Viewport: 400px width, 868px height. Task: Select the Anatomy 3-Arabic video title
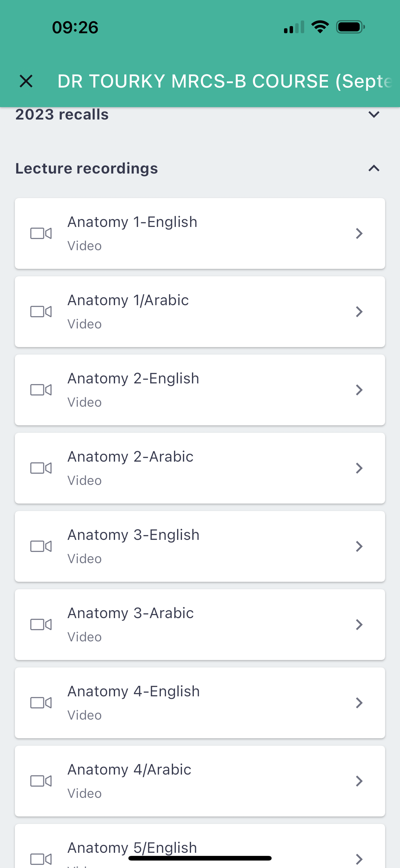(130, 613)
